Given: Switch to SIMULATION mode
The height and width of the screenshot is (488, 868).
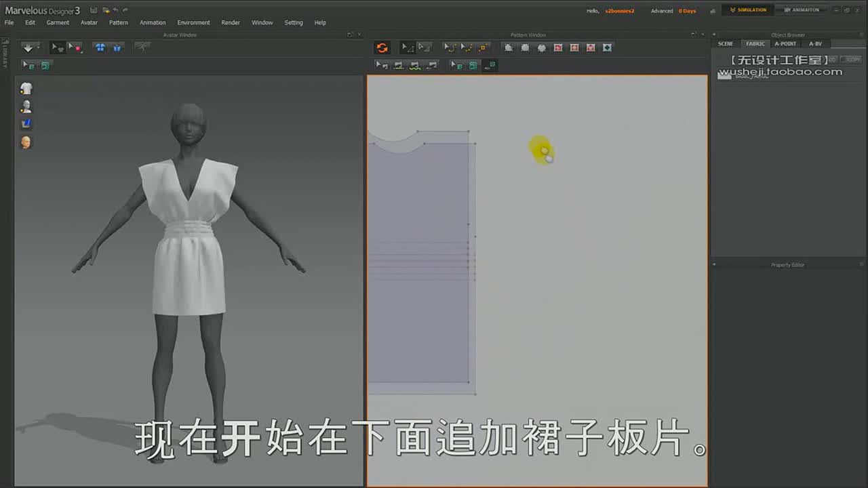Looking at the screenshot, I should (x=748, y=10).
